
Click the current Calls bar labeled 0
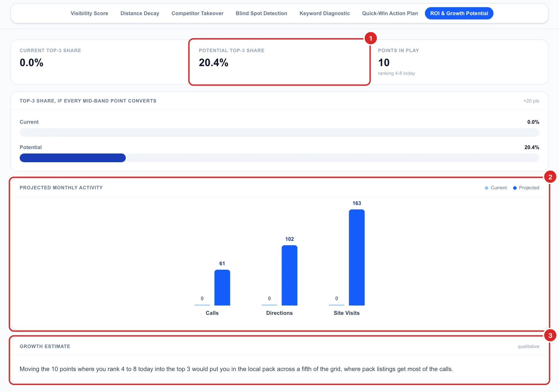(x=202, y=305)
